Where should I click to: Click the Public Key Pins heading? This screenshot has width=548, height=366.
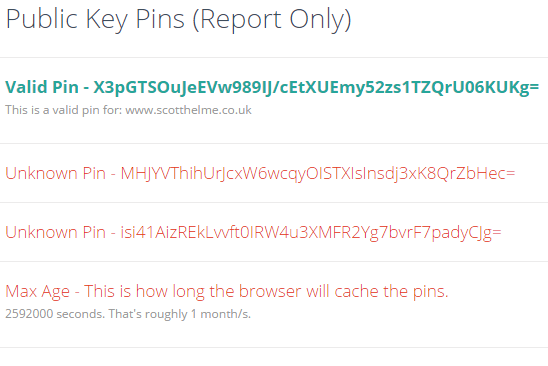tap(178, 19)
